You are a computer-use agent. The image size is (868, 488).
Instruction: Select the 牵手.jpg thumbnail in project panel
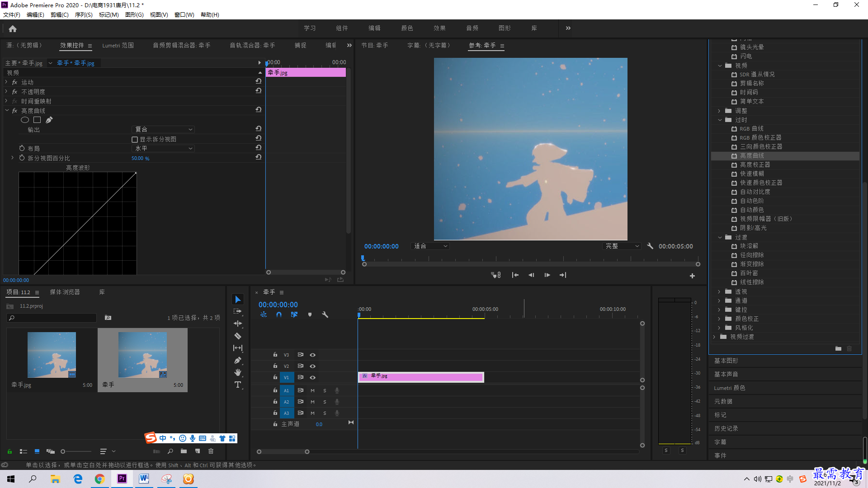click(x=52, y=355)
